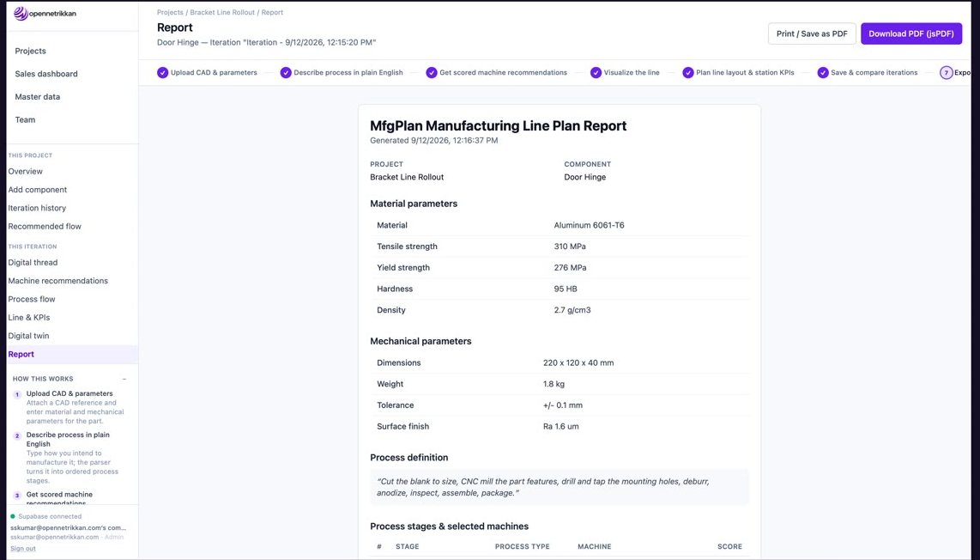Click the checkmark icon for Save & compare iterations
The image size is (980, 560).
[822, 73]
